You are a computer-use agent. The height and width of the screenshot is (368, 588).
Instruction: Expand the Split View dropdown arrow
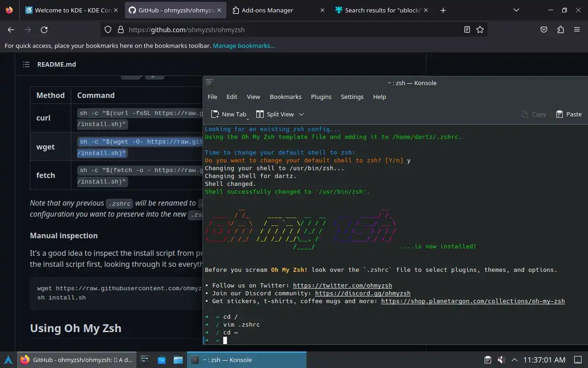pyautogui.click(x=301, y=114)
